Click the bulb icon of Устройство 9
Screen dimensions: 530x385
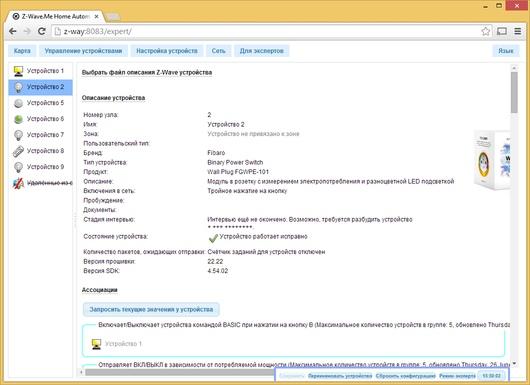tap(18, 167)
